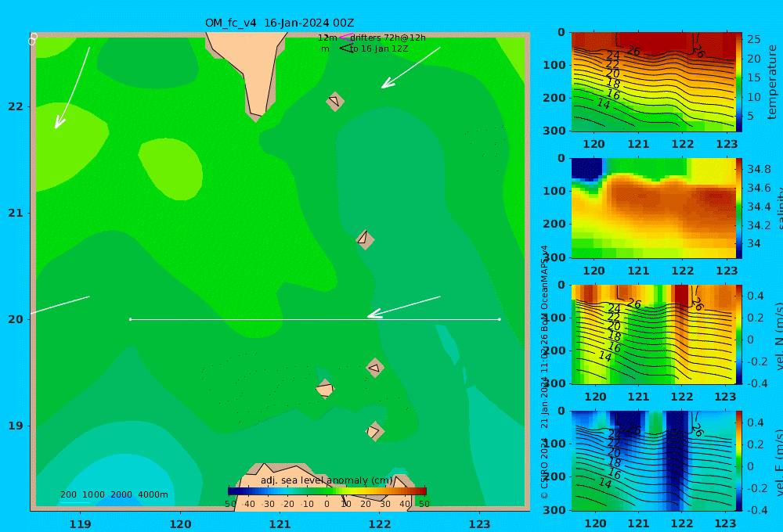Click longitude tick '122' on the main map

point(380,524)
